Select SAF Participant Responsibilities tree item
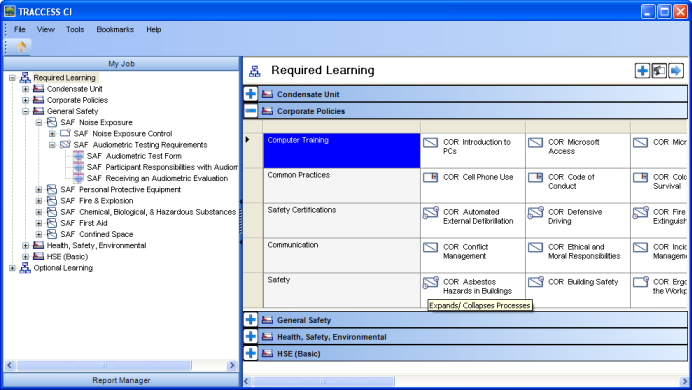Screen dimensions: 692x390 pyautogui.click(x=162, y=167)
